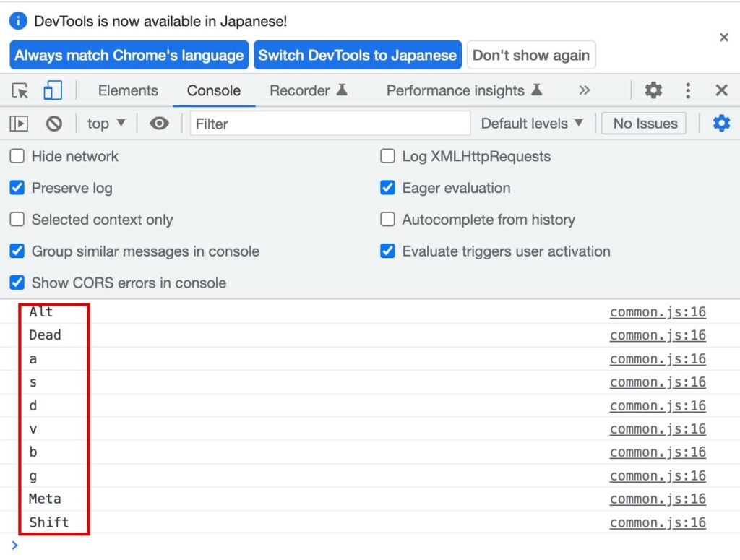Click the blue console settings gear

point(721,124)
